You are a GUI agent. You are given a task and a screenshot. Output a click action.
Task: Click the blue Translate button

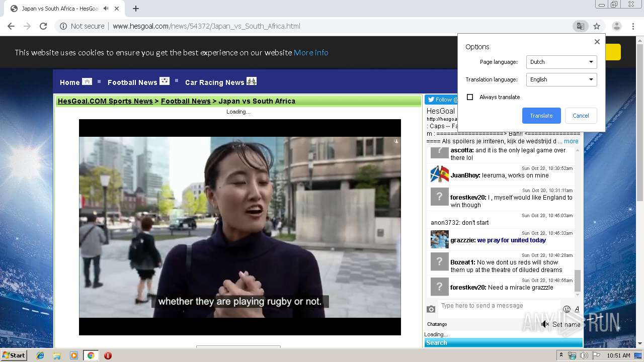coord(541,116)
